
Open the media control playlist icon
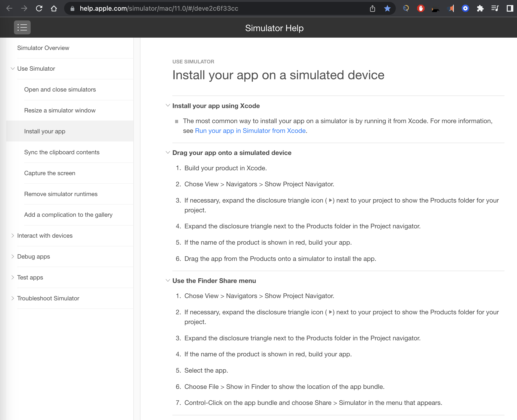pos(495,8)
